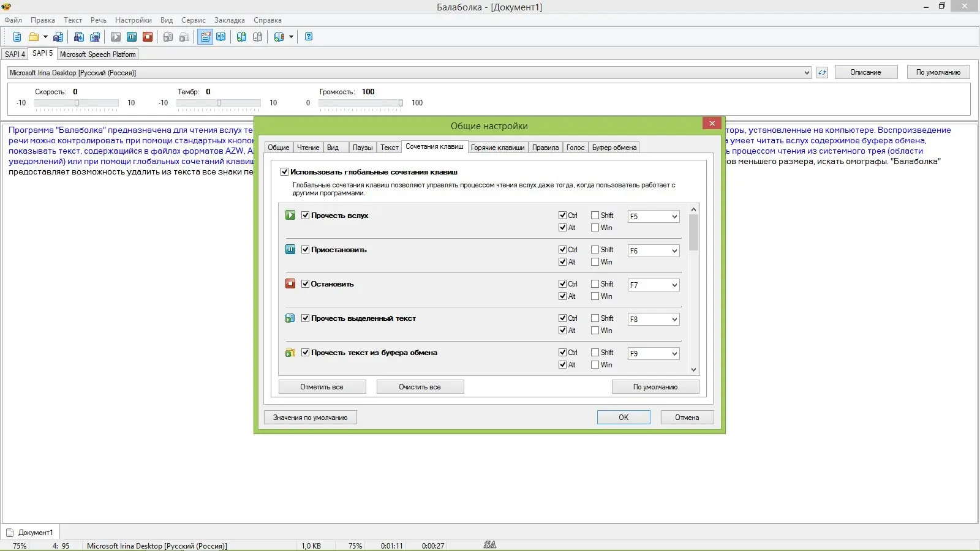Click the greyed read-selected-text toolbar icon

[x=168, y=37]
